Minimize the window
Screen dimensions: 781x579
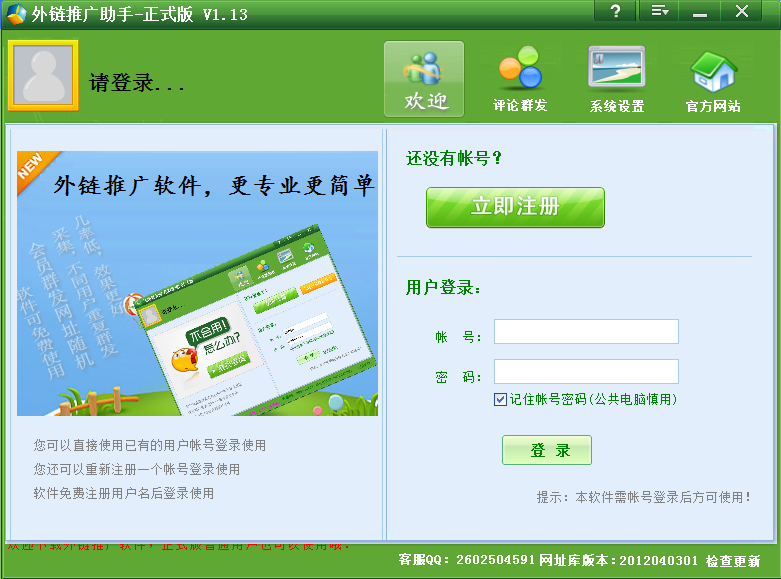(700, 11)
